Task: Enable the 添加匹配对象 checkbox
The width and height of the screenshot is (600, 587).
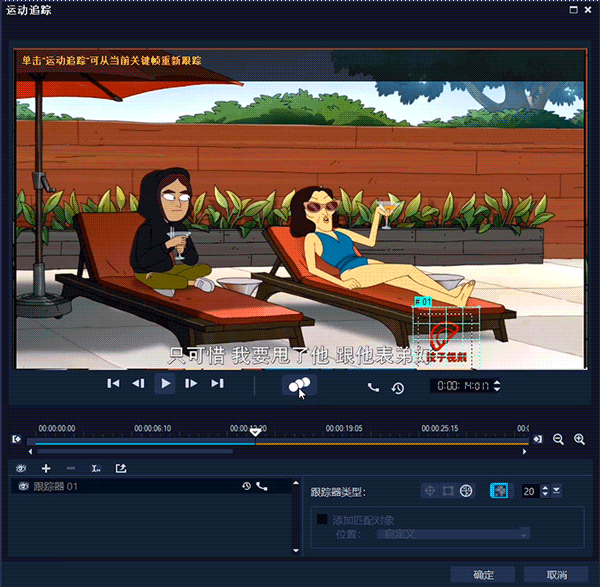Action: (323, 519)
